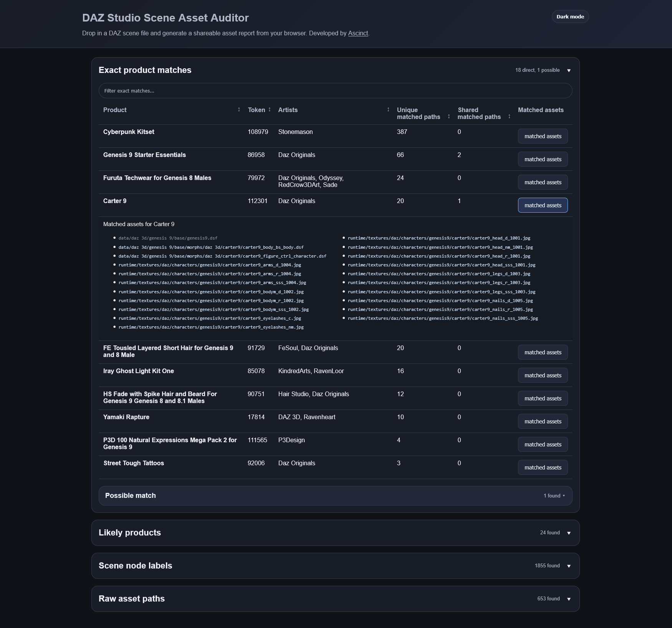The width and height of the screenshot is (672, 628).
Task: Expand the Likely products section
Action: point(335,533)
